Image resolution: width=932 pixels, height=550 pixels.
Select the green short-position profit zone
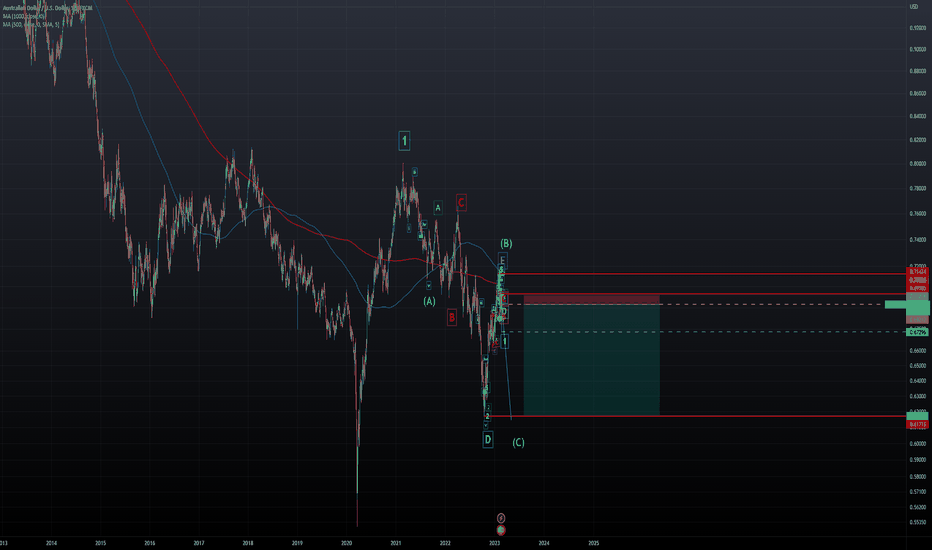[x=591, y=360]
